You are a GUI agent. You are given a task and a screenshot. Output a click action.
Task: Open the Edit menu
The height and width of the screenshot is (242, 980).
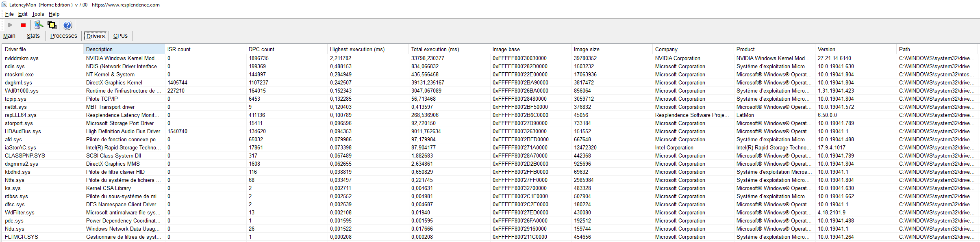click(x=23, y=14)
